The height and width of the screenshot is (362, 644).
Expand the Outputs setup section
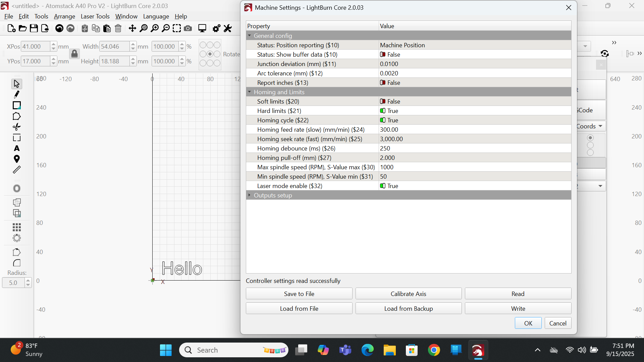click(249, 195)
